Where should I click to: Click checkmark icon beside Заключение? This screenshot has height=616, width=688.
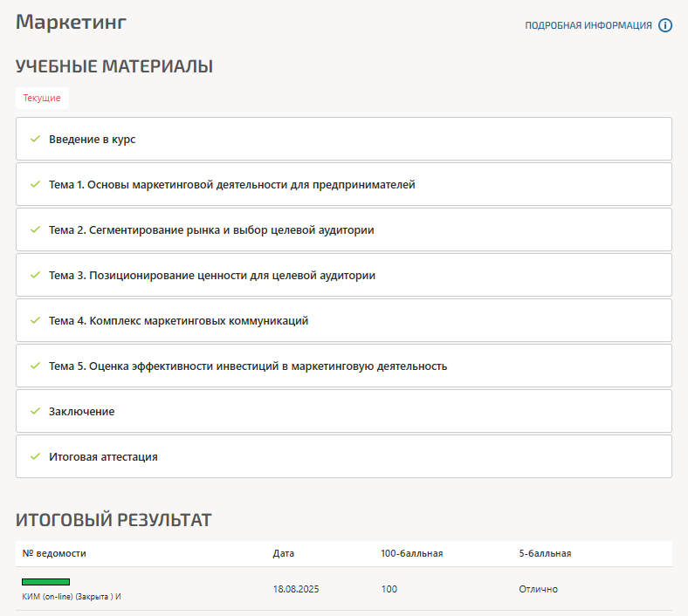pyautogui.click(x=35, y=411)
